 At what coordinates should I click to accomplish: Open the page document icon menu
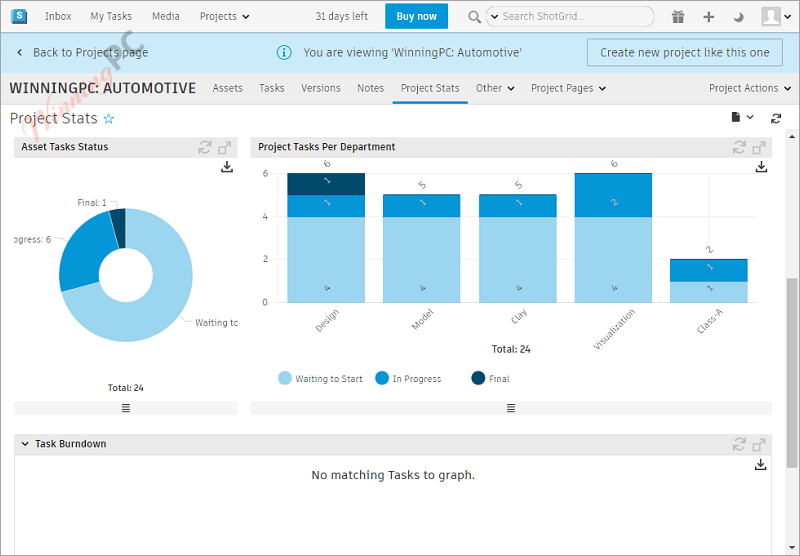742,117
